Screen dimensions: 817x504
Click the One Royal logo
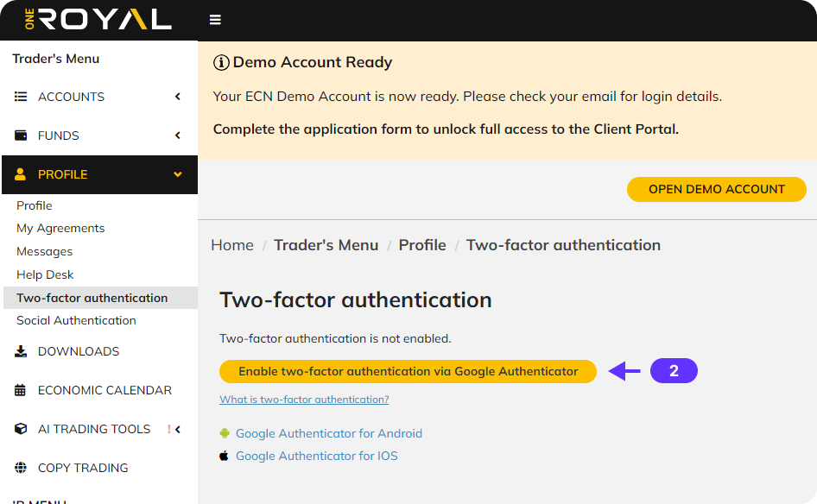coord(98,21)
